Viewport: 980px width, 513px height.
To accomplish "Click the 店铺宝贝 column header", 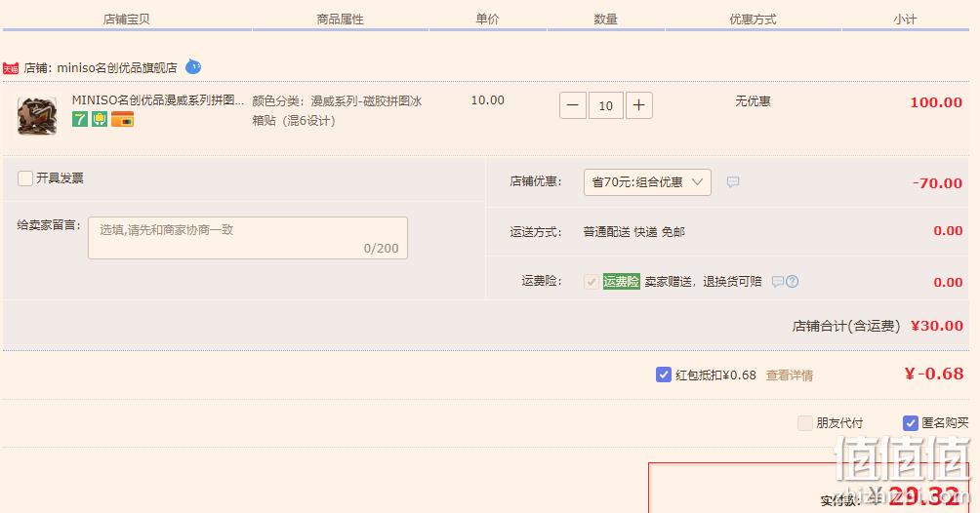I will click(x=126, y=20).
